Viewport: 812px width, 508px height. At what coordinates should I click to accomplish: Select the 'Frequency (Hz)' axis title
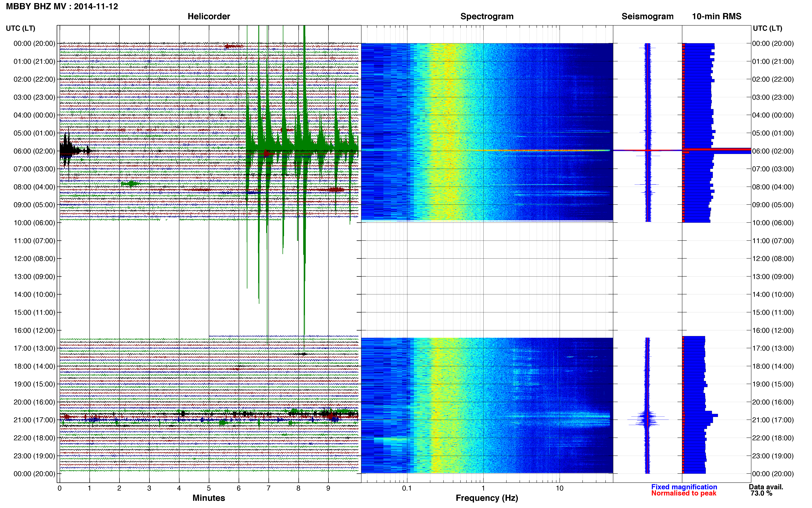487,498
